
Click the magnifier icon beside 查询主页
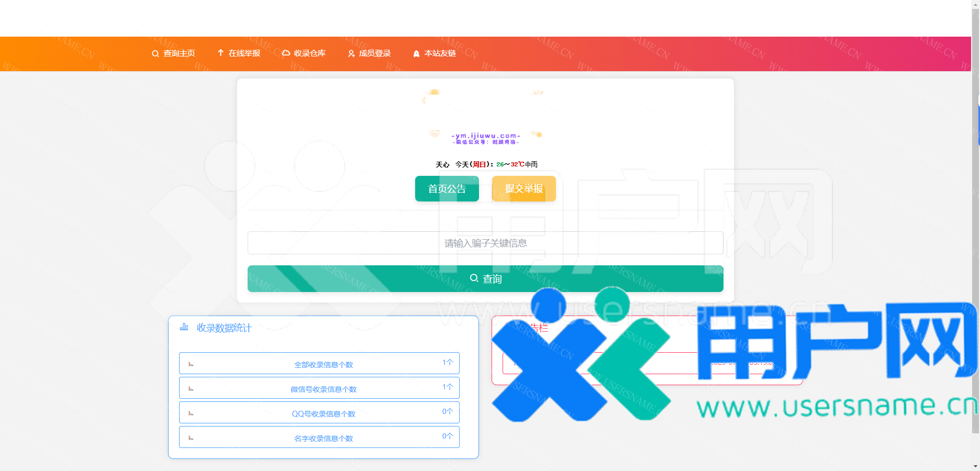[x=155, y=54]
